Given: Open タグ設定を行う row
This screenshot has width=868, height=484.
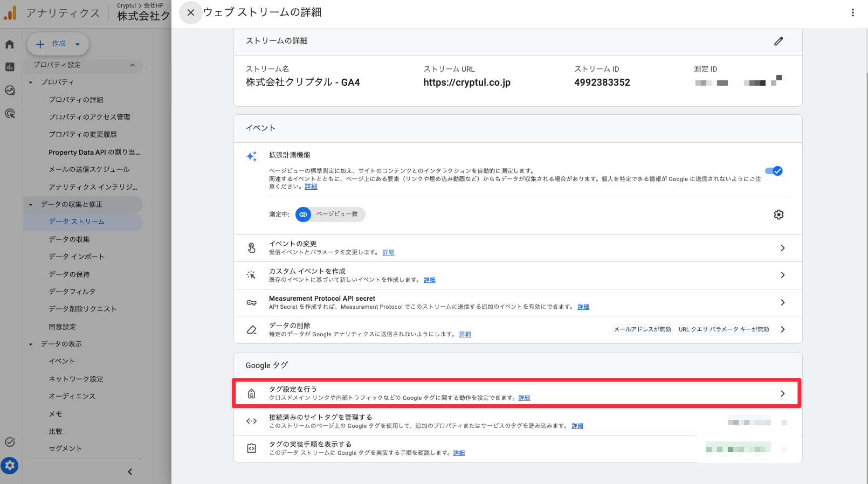Looking at the screenshot, I should coord(518,393).
